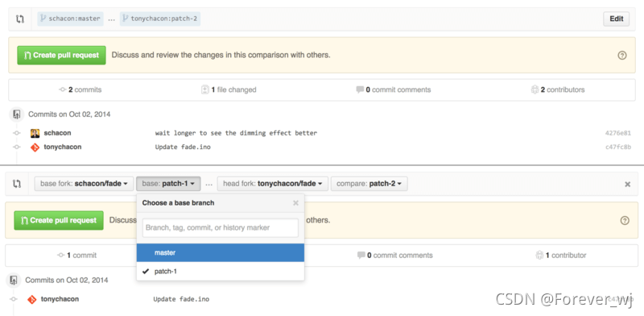Open the compare: patch-2 dropdown
Screen dimensions: 644x316
point(369,184)
